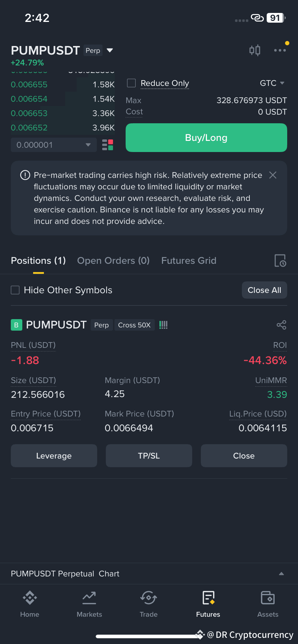Screen dimensions: 298x644
Task: Tap the TP/SL button
Action: (149, 456)
